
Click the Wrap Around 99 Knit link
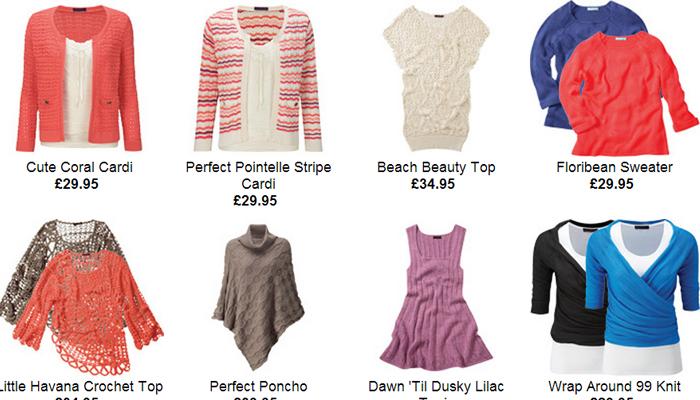coord(614,386)
